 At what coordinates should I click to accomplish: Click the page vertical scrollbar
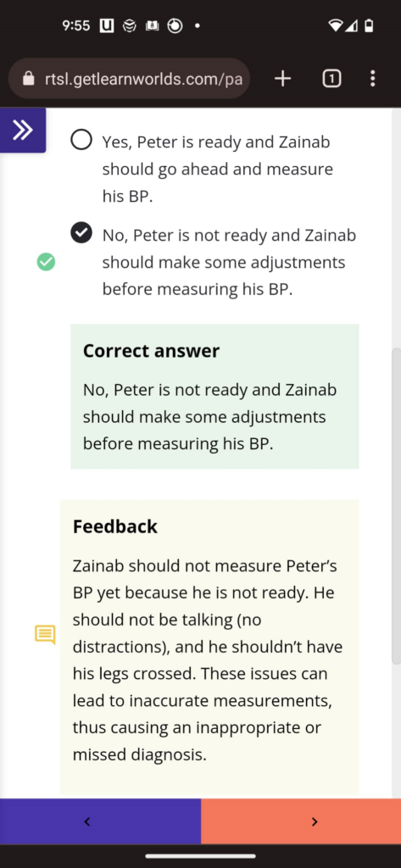point(395,507)
